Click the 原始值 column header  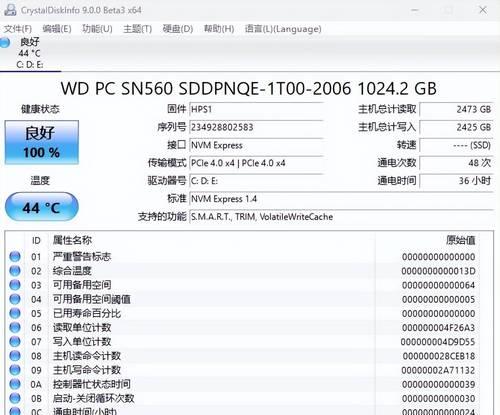(461, 240)
